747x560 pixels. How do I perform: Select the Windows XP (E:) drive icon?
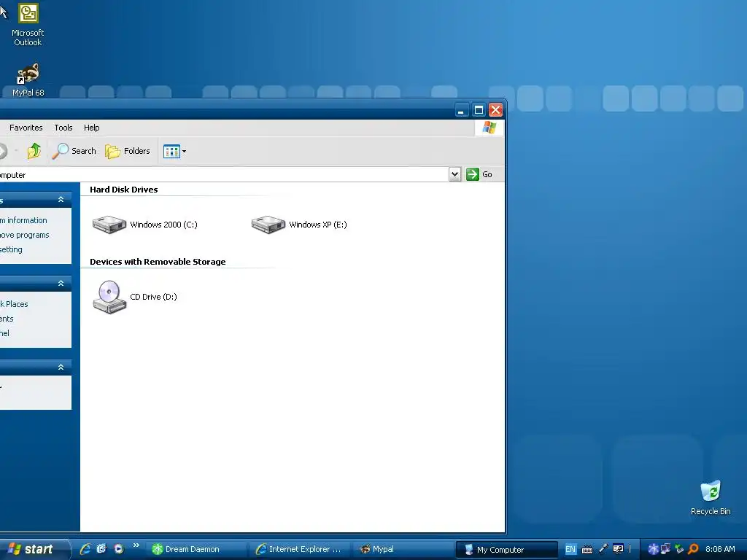click(268, 225)
